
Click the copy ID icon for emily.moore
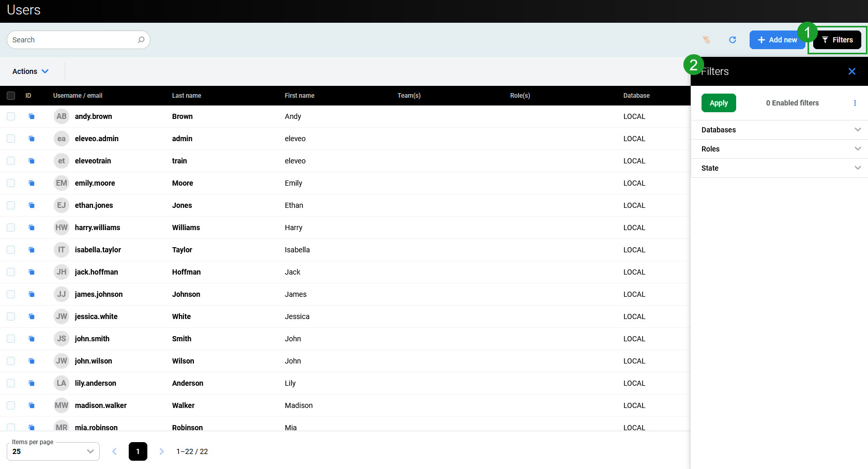coord(32,183)
